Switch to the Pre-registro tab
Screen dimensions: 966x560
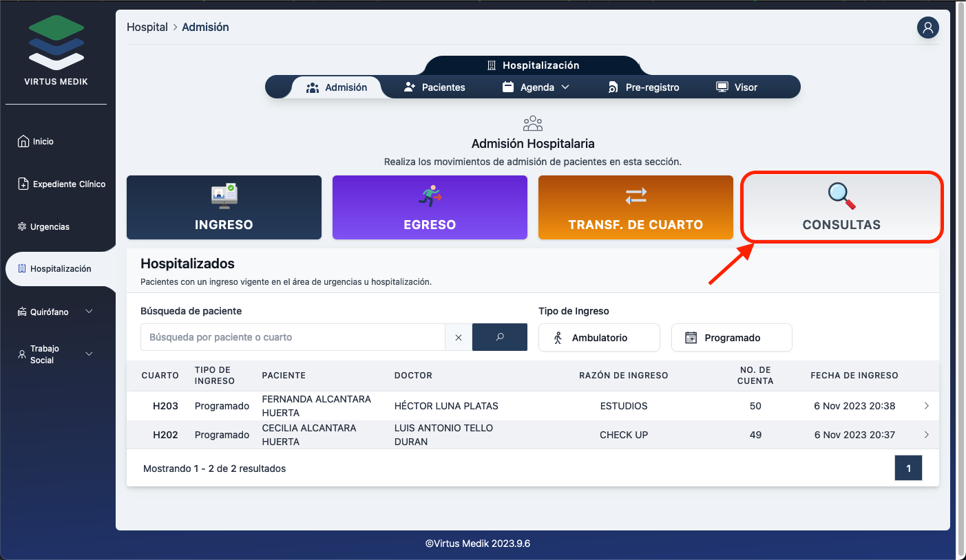tap(643, 87)
